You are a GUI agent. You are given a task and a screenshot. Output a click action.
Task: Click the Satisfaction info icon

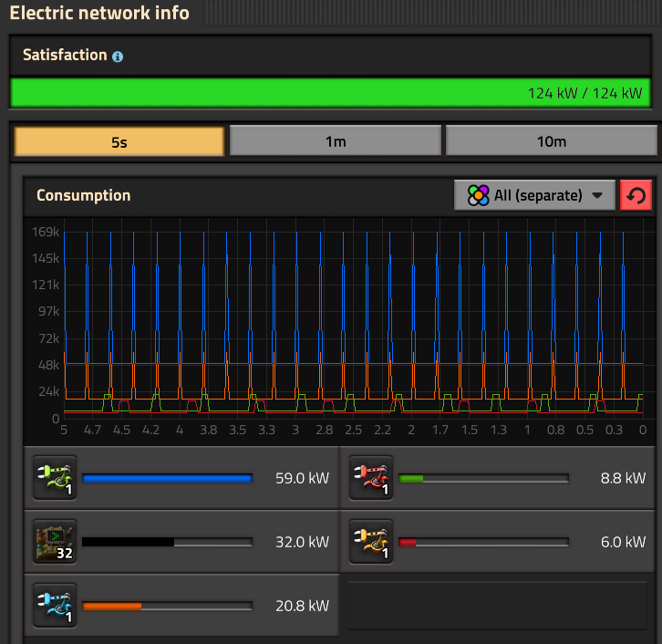[x=118, y=57]
